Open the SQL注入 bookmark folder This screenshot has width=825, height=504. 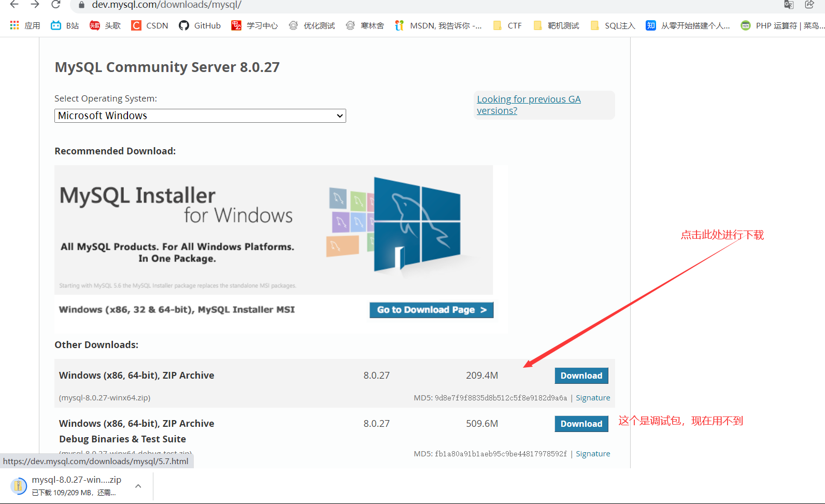point(613,25)
